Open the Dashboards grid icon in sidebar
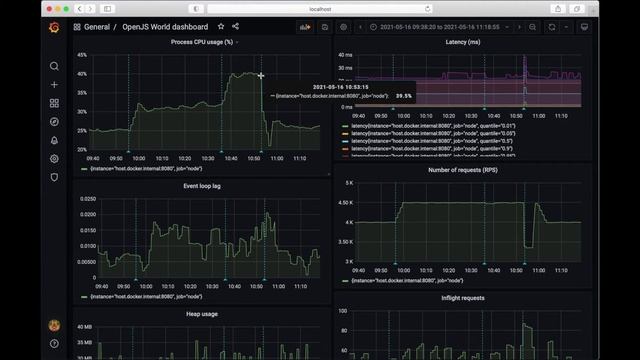Image resolution: width=640 pixels, height=360 pixels. (x=54, y=103)
